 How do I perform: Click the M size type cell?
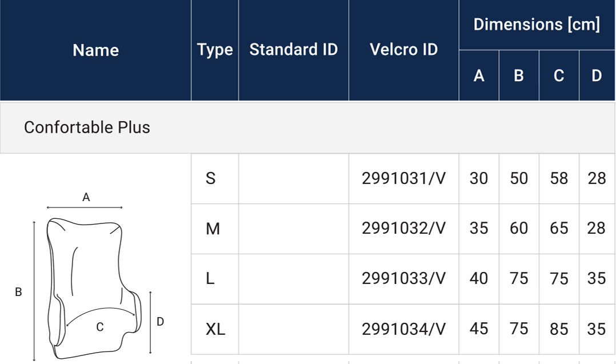coord(213,229)
